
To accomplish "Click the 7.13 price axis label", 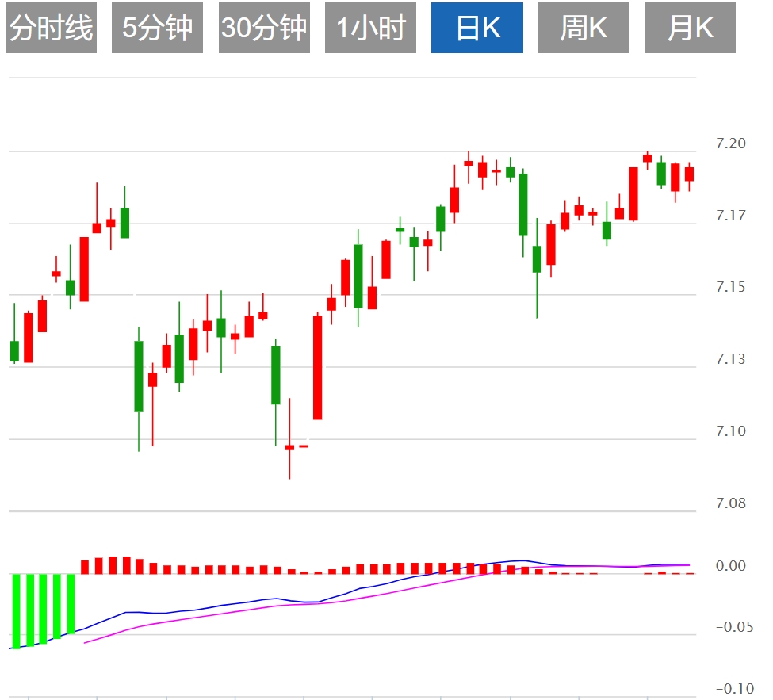I will tap(730, 359).
